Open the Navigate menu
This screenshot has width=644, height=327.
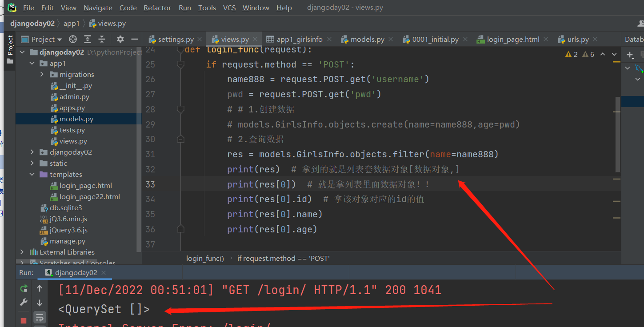[x=98, y=8]
